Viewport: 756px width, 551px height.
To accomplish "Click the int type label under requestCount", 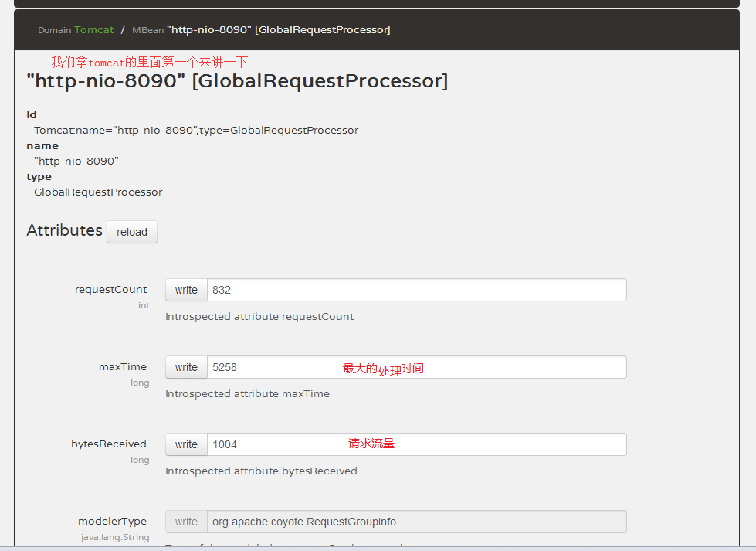I will click(144, 305).
